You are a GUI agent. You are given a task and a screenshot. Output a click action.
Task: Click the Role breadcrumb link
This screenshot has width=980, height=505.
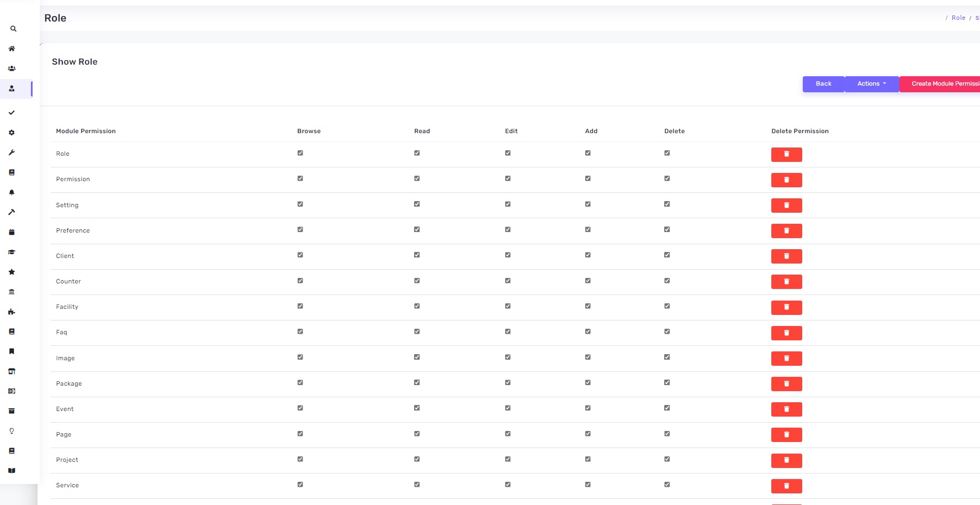[x=958, y=18]
